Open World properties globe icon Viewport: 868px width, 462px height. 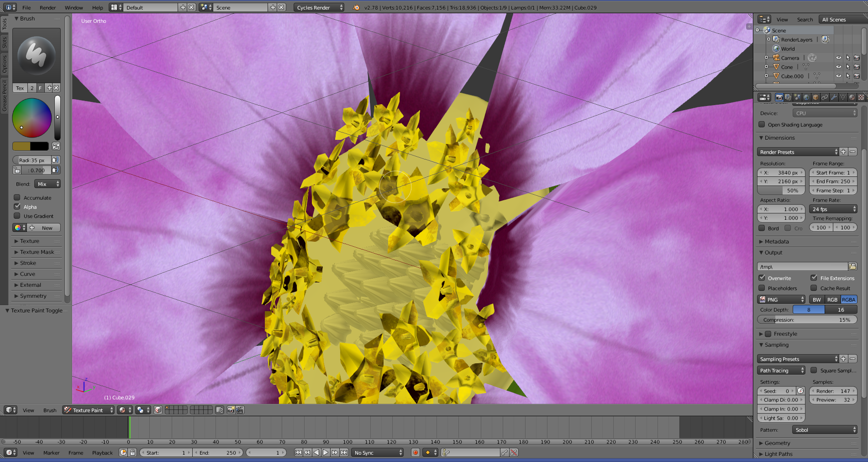tap(806, 97)
